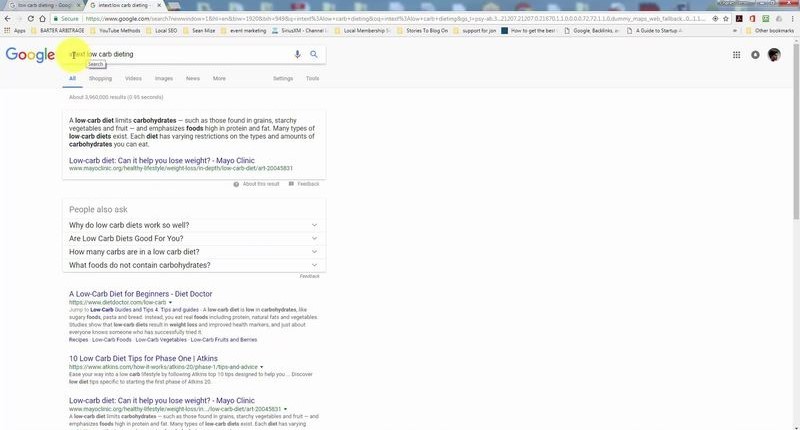Screen dimensions: 800x430
Task: Open Google notifications bell
Action: coord(755,55)
